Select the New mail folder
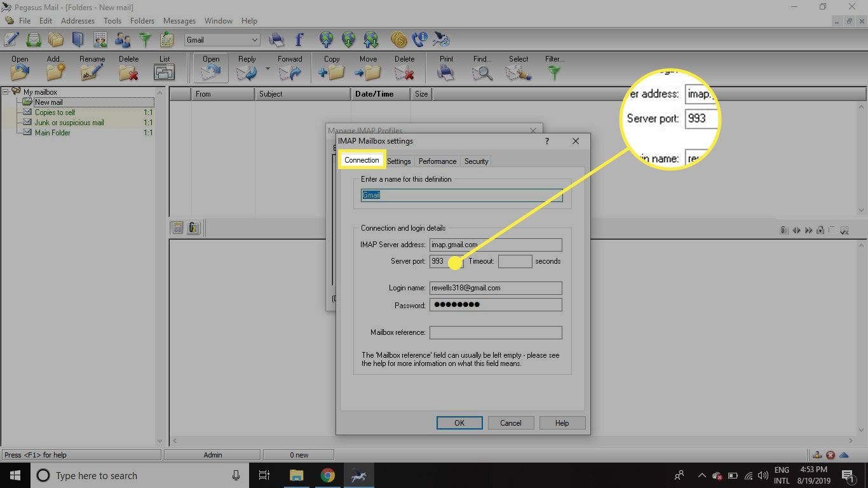This screenshot has width=868, height=488. pyautogui.click(x=48, y=102)
